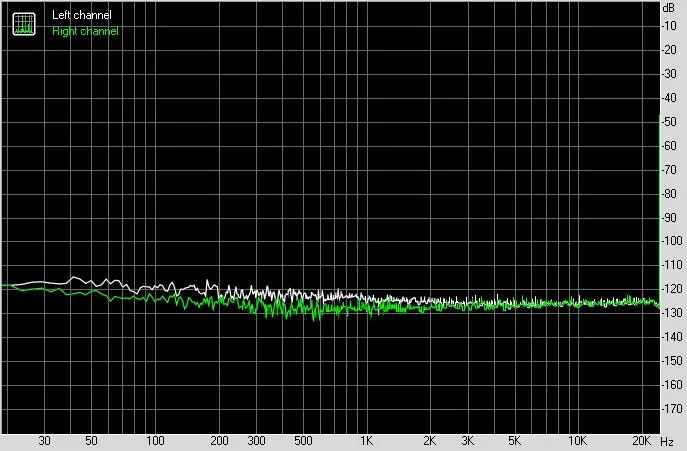687x451 pixels.
Task: Click the "50" frequency axis label
Action: (x=91, y=441)
